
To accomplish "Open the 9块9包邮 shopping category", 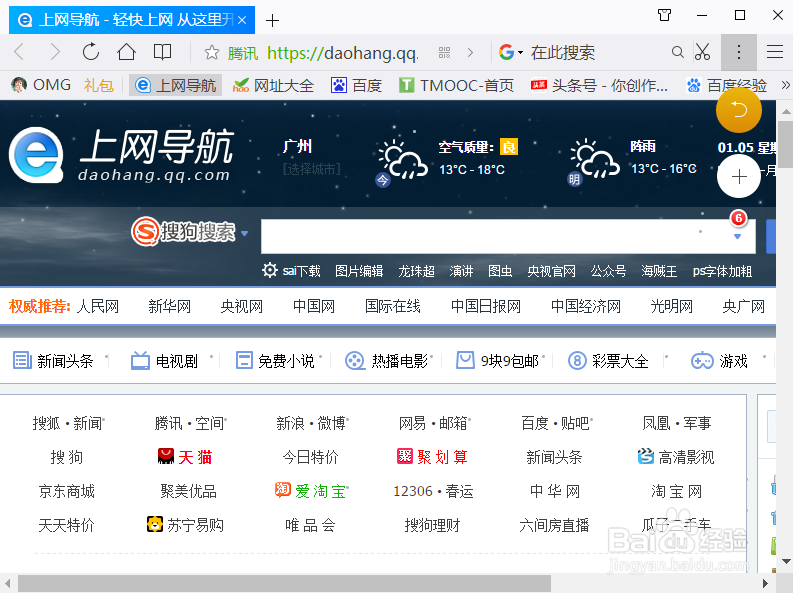I will tap(498, 361).
